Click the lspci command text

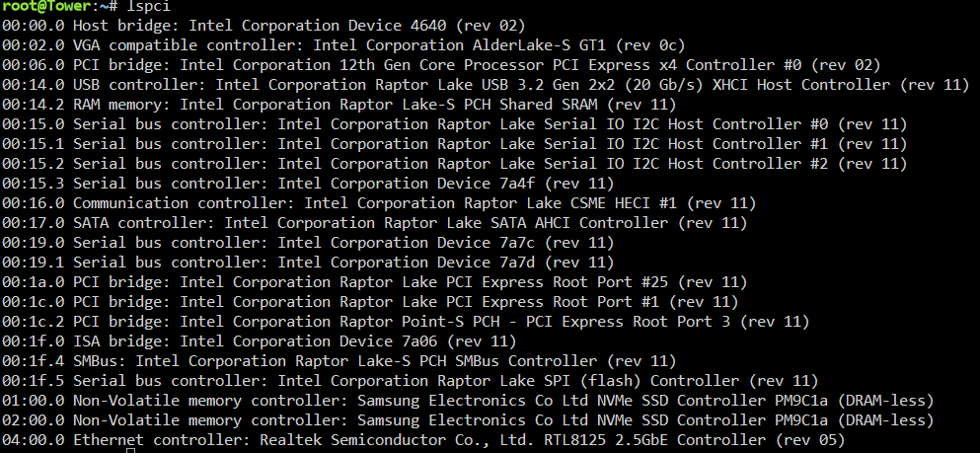[x=148, y=7]
